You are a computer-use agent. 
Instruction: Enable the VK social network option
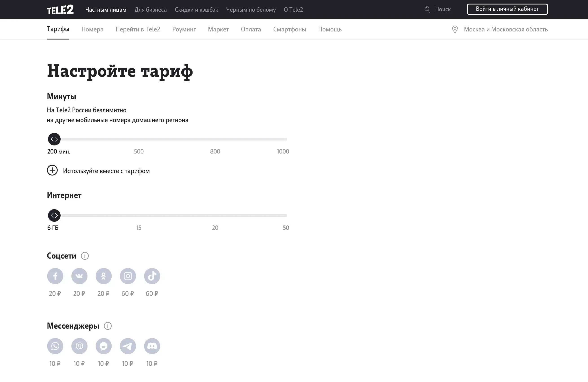click(x=79, y=276)
